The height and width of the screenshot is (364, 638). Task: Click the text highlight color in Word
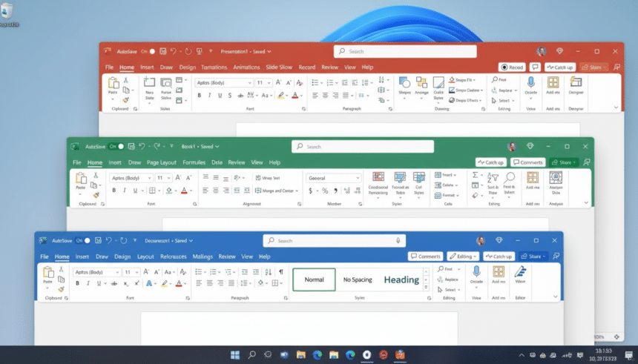coord(165,283)
